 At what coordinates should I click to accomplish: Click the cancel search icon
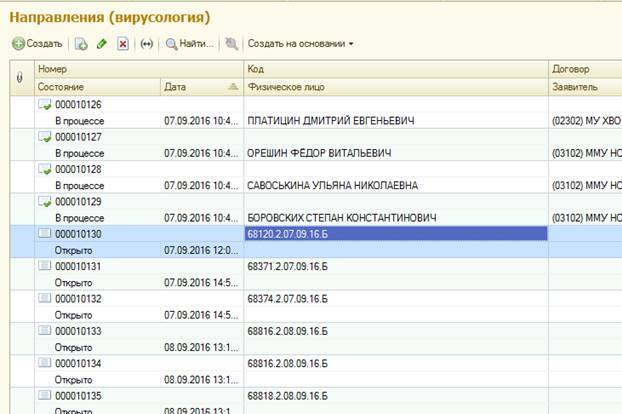tap(232, 44)
